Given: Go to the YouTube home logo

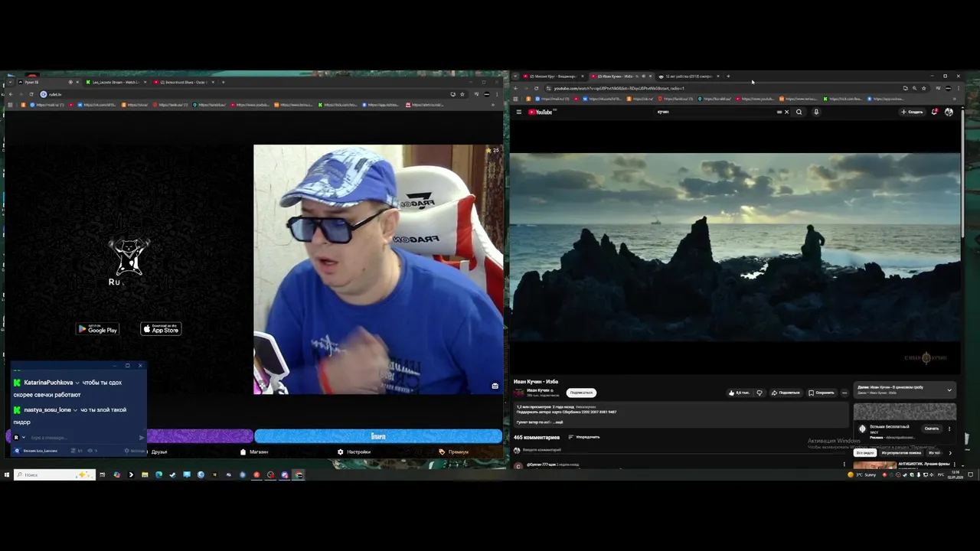Looking at the screenshot, I should [x=541, y=112].
